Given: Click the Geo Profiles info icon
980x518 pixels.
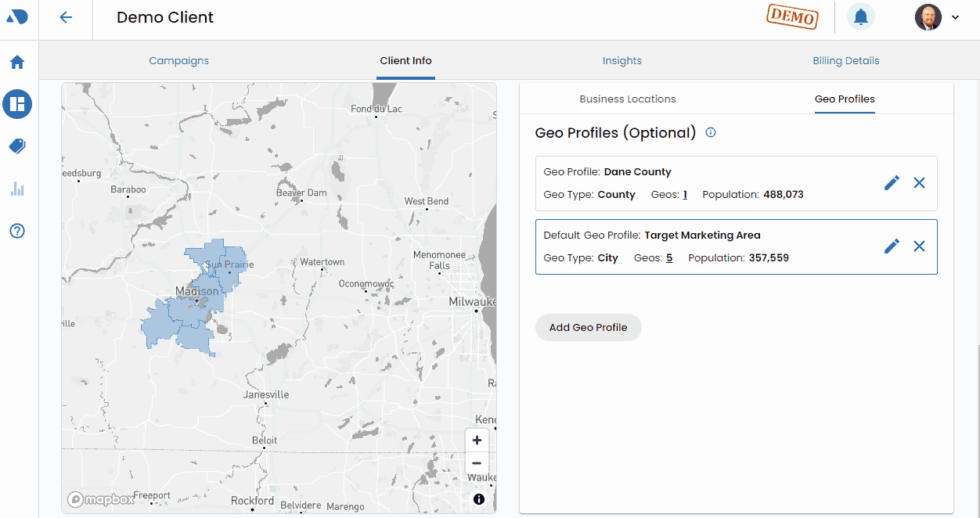Looking at the screenshot, I should [711, 132].
